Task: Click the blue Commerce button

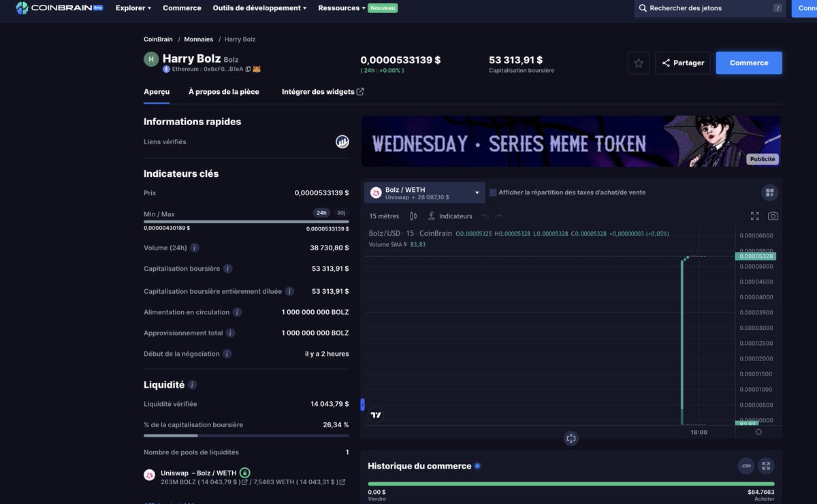Action: [749, 63]
